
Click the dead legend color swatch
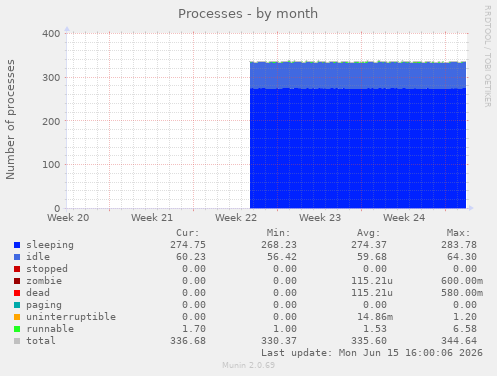coord(17,293)
